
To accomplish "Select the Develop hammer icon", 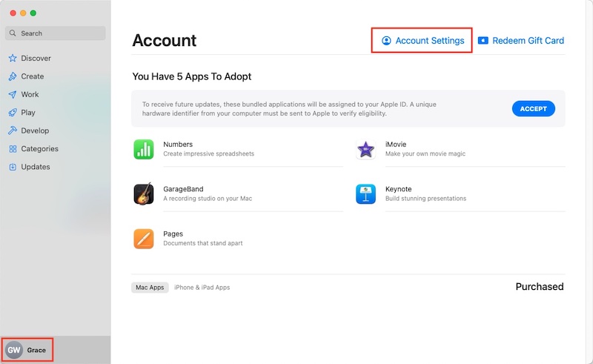I will click(x=13, y=130).
